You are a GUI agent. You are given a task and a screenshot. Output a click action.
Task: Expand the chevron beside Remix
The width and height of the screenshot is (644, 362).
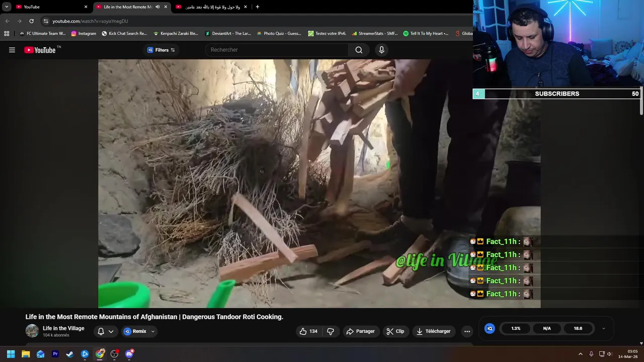pyautogui.click(x=152, y=331)
